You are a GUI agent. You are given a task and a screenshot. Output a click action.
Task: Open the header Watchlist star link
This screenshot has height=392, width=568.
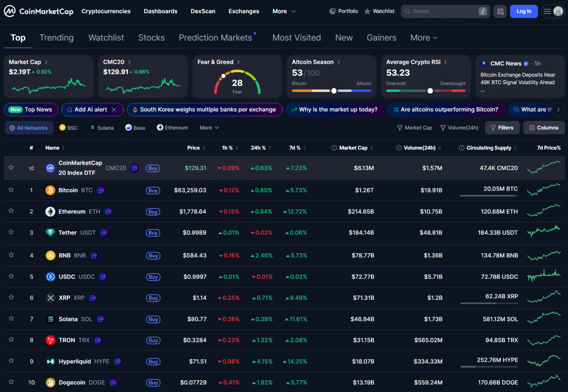(x=379, y=11)
